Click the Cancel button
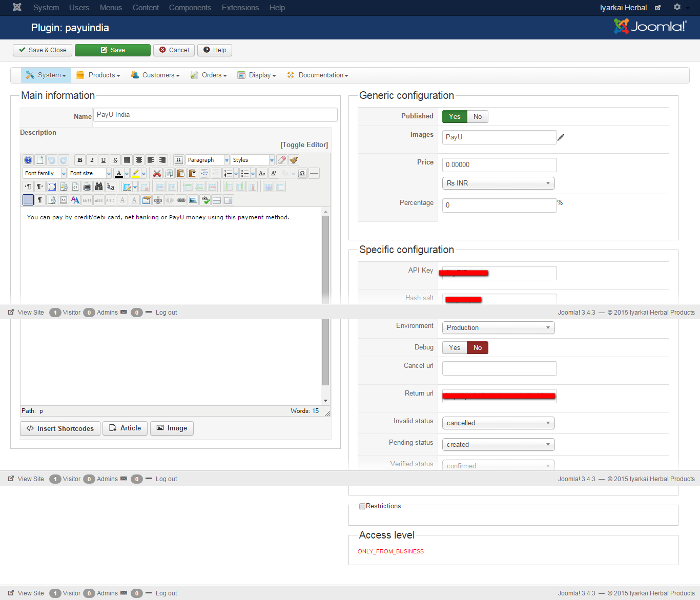This screenshot has width=700, height=600. [174, 50]
